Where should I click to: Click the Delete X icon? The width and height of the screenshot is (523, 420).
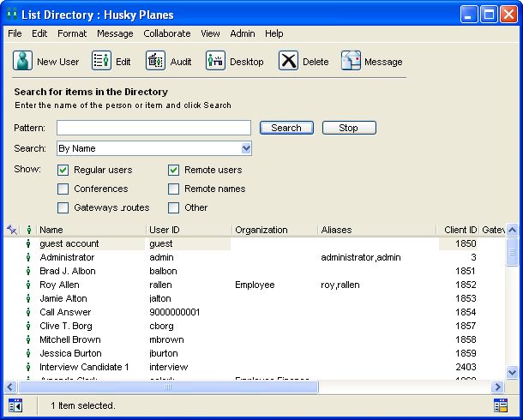289,61
